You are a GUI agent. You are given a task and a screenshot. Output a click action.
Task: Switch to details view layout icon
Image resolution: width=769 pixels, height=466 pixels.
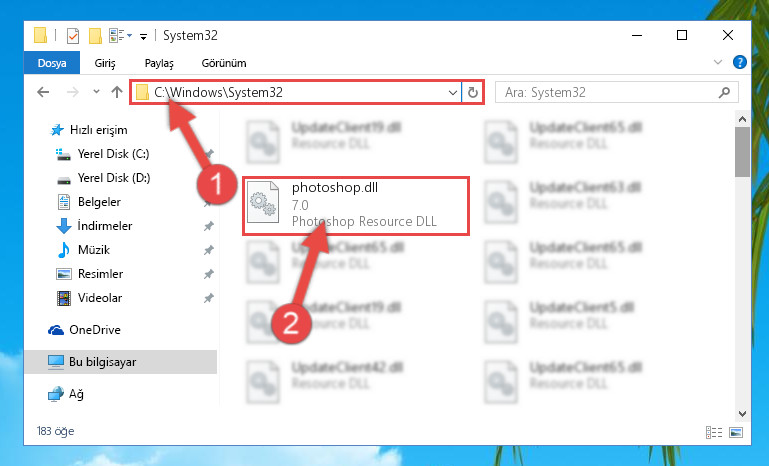714,432
